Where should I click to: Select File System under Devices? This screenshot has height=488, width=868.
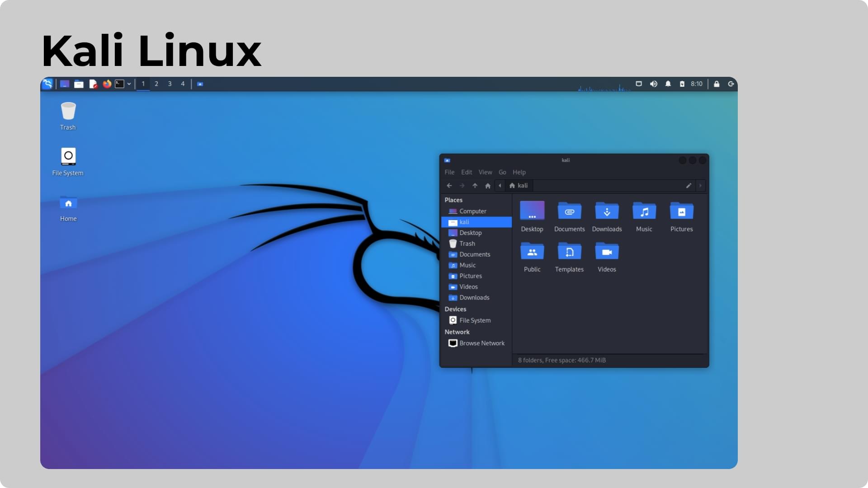(x=476, y=320)
